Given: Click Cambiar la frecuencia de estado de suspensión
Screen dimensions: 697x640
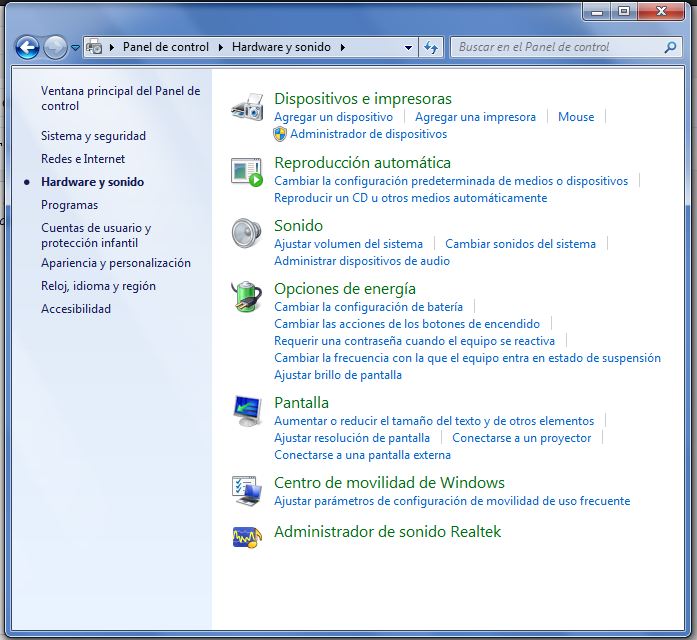Looking at the screenshot, I should coord(467,358).
